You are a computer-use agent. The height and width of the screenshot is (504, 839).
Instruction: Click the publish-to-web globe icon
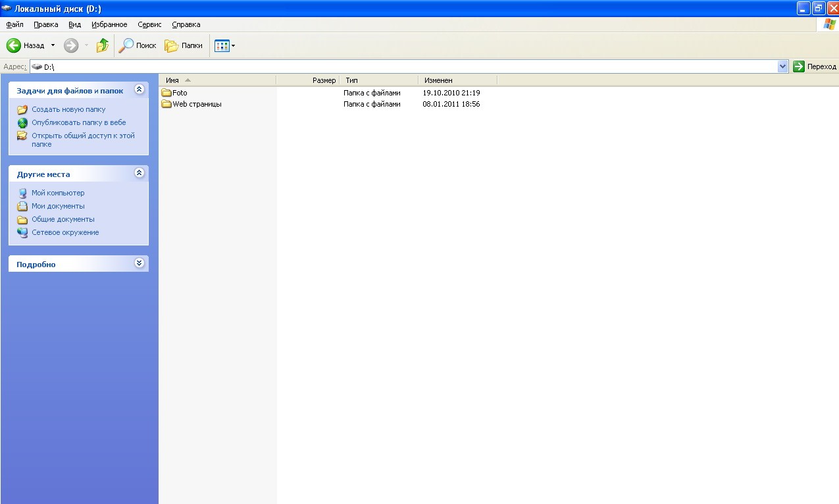tap(22, 123)
